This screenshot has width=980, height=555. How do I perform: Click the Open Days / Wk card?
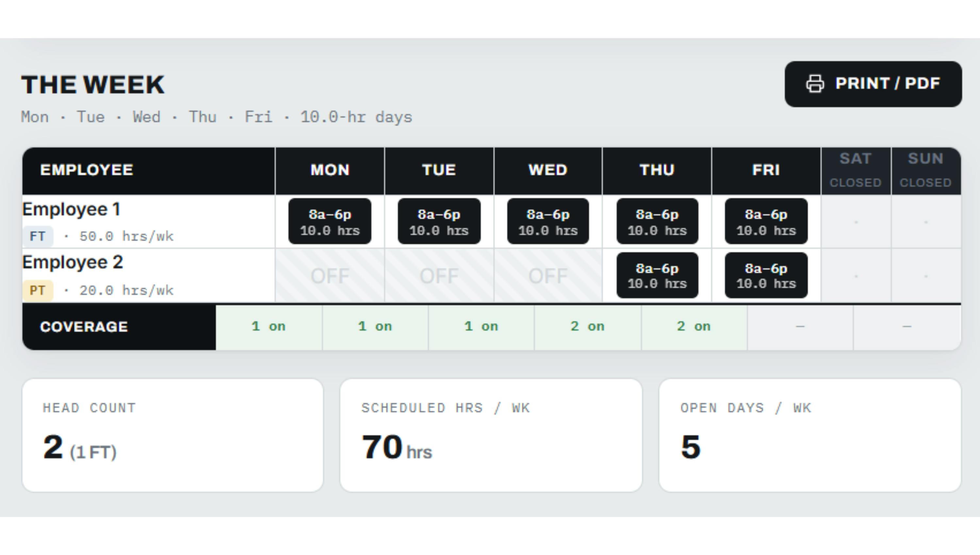tap(810, 435)
